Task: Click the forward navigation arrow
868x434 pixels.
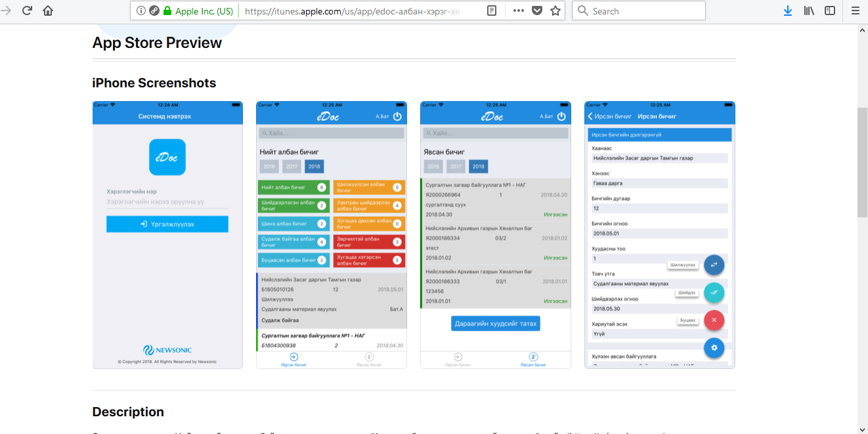Action: coord(7,11)
